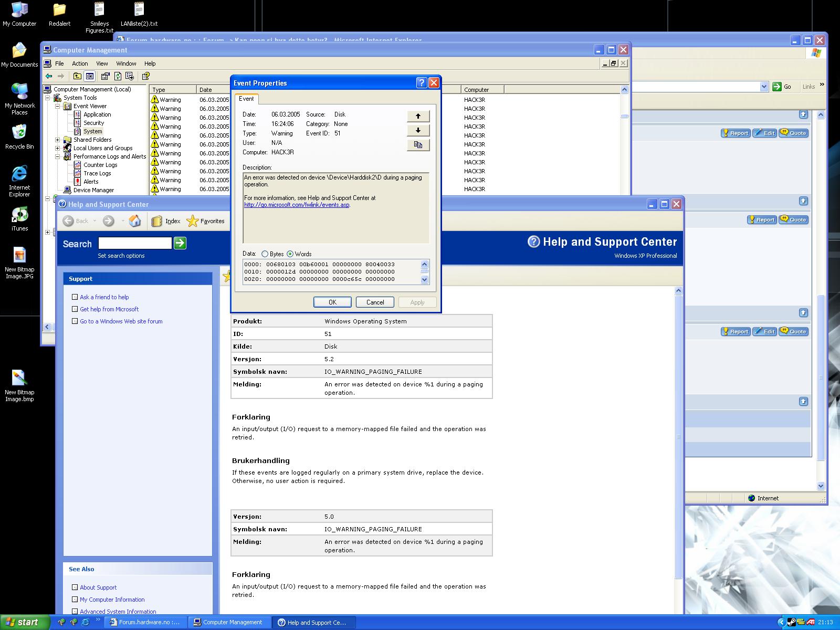Image resolution: width=840 pixels, height=630 pixels.
Task: Click Event Properties question mark help button
Action: click(x=422, y=83)
